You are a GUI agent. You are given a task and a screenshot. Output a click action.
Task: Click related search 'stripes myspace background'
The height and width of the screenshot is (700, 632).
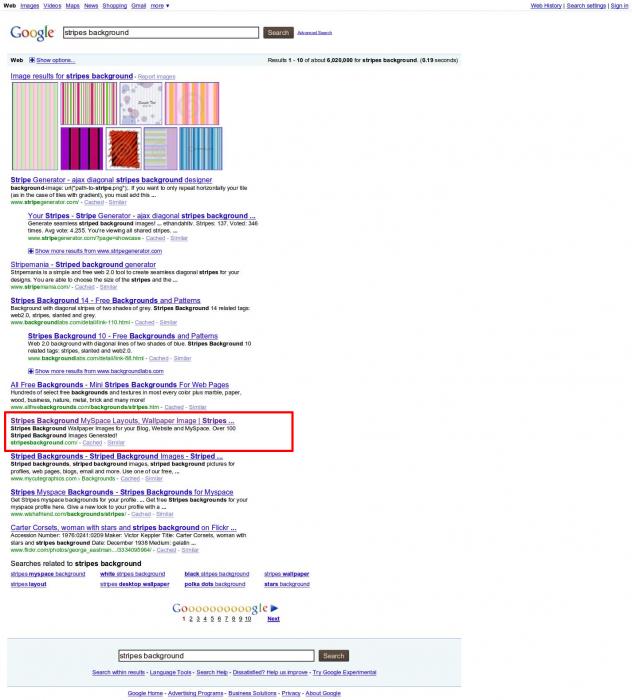pos(48,574)
